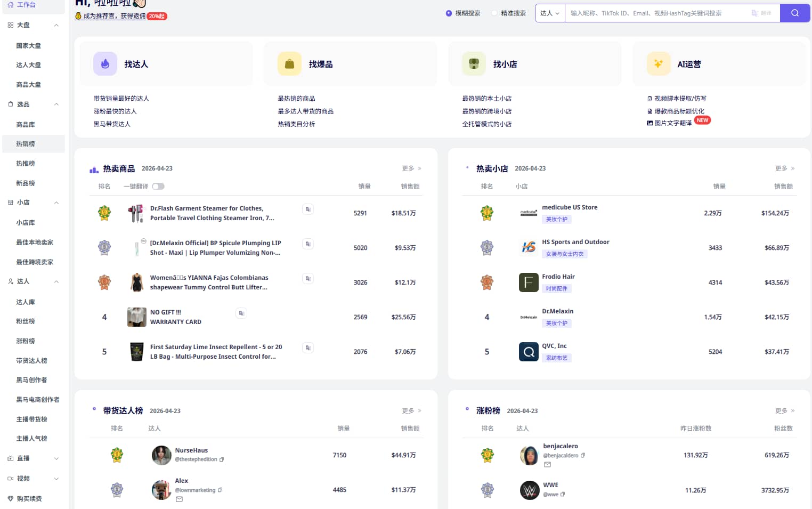Select the 精准搜索 radio option

494,13
